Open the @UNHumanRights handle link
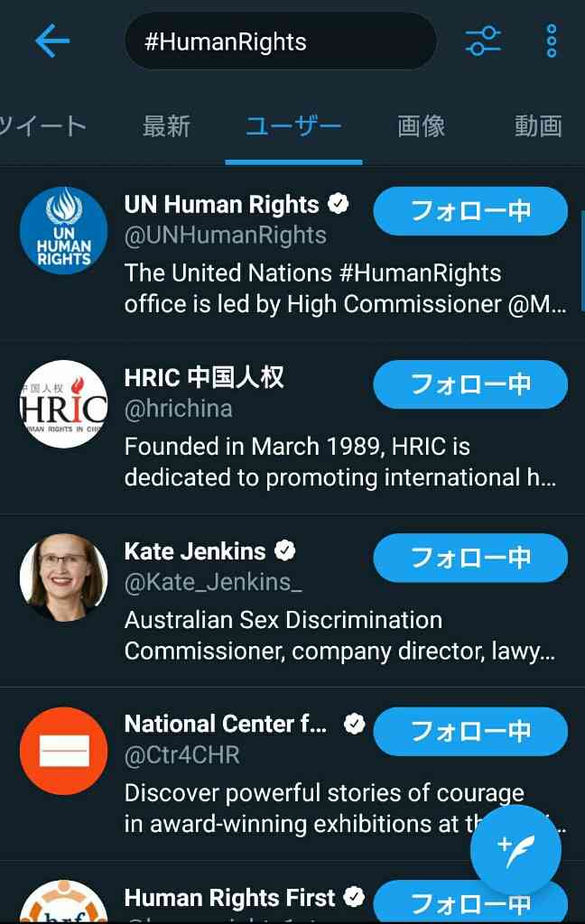This screenshot has height=924, width=585. tap(226, 236)
